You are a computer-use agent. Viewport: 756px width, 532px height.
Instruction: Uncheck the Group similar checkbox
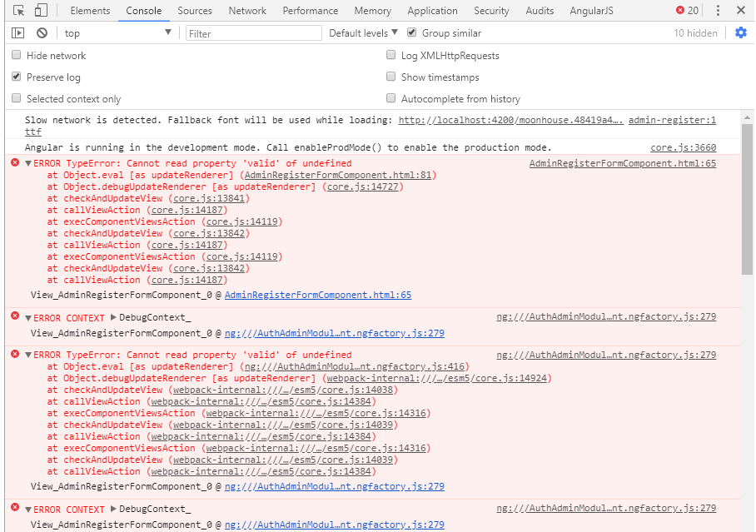coord(412,32)
